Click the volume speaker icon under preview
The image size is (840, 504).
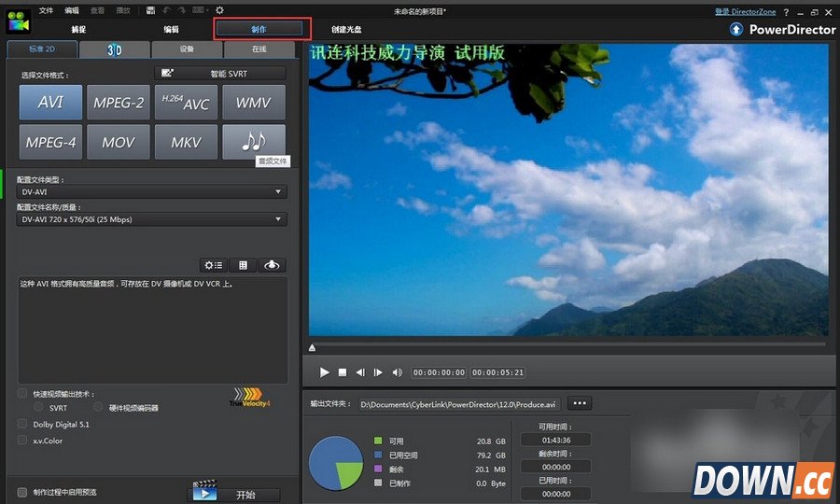pos(397,372)
